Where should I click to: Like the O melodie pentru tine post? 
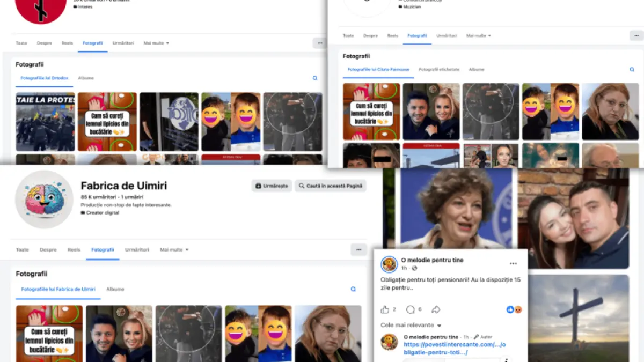(385, 309)
